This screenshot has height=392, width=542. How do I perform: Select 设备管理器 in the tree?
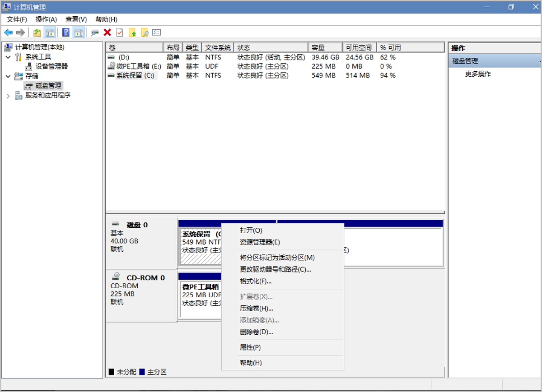[51, 66]
